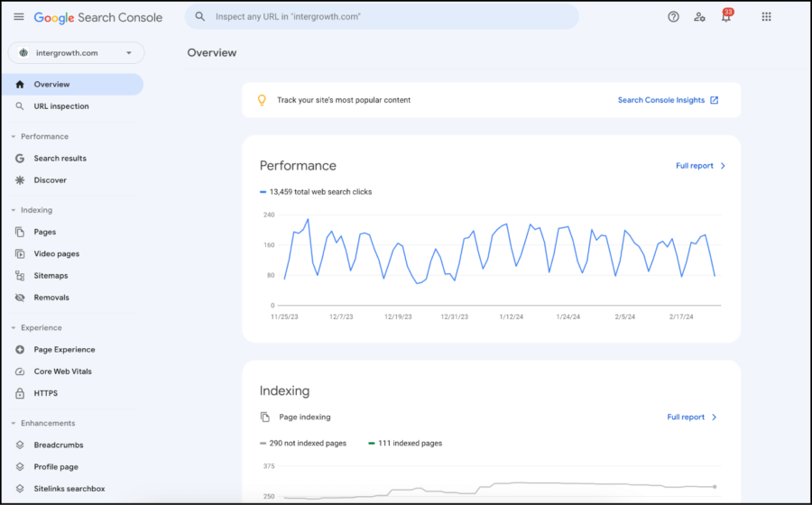
Task: Collapse the Performance sidebar section
Action: point(13,136)
